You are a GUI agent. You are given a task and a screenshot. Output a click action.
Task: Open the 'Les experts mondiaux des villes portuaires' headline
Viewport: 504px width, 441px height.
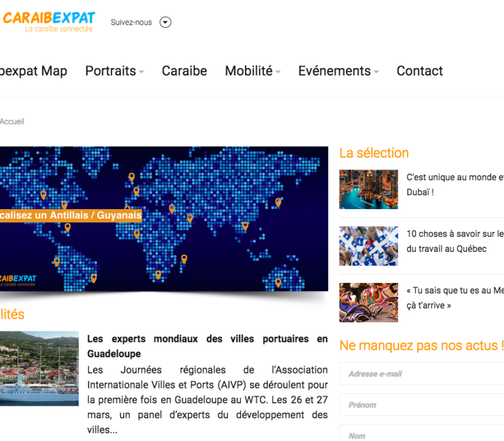coord(207,346)
